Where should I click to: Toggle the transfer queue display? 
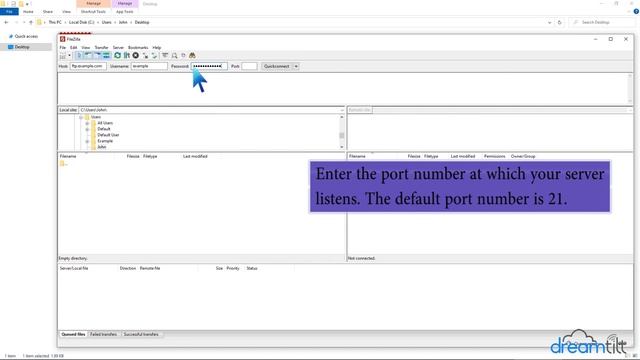107,56
